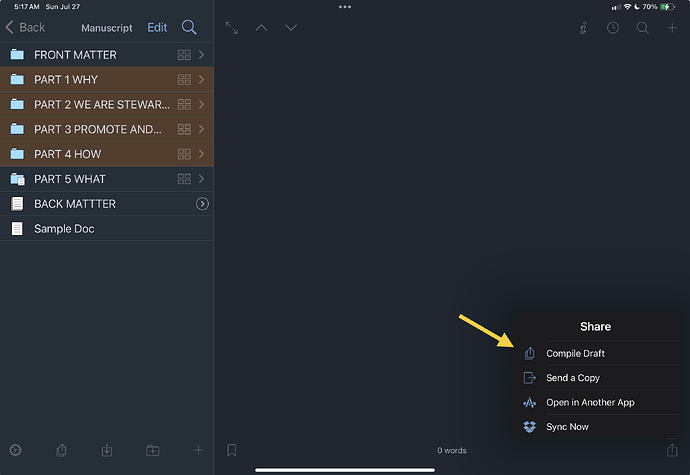The image size is (690, 475).
Task: Select PART 2 WE ARE STEWAR... folder
Action: pos(107,104)
